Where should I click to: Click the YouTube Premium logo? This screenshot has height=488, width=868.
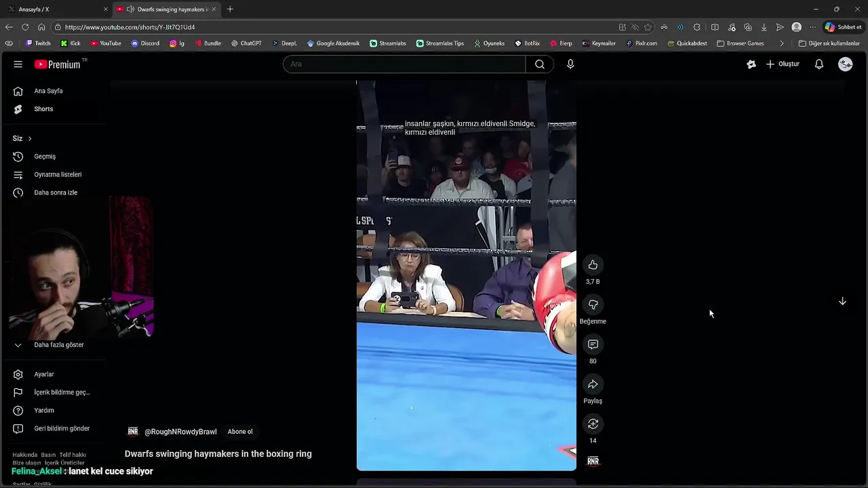[x=58, y=64]
